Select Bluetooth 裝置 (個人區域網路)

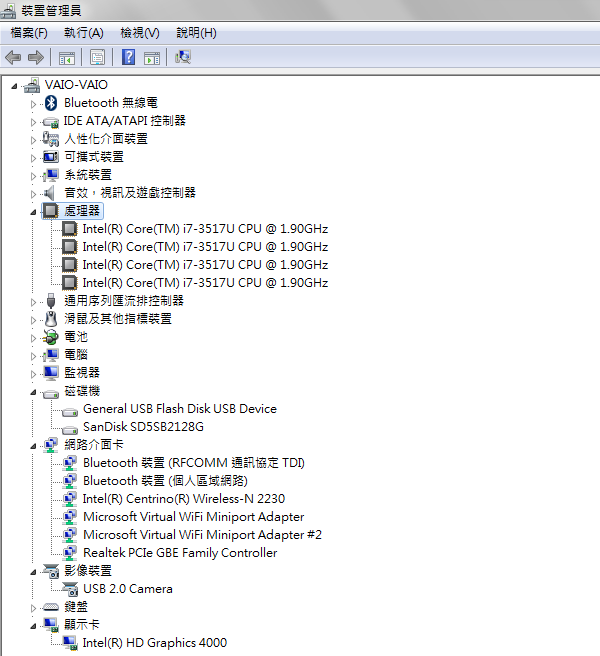[165, 481]
